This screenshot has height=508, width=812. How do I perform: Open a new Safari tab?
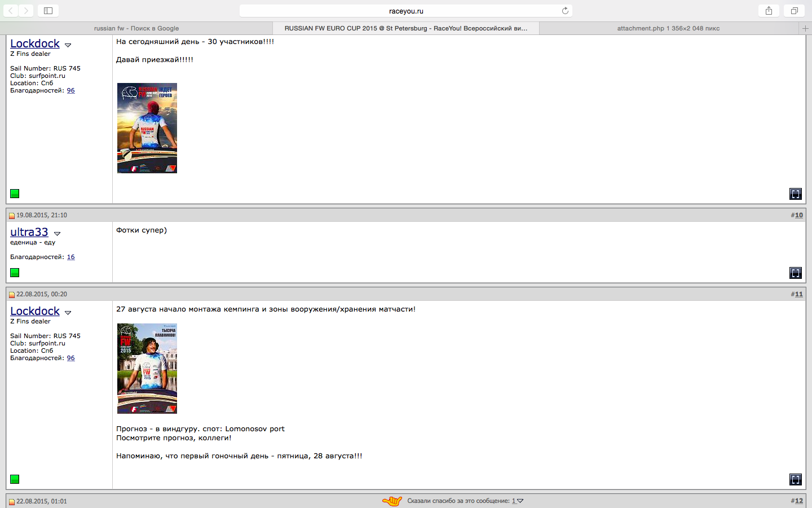[x=805, y=28]
